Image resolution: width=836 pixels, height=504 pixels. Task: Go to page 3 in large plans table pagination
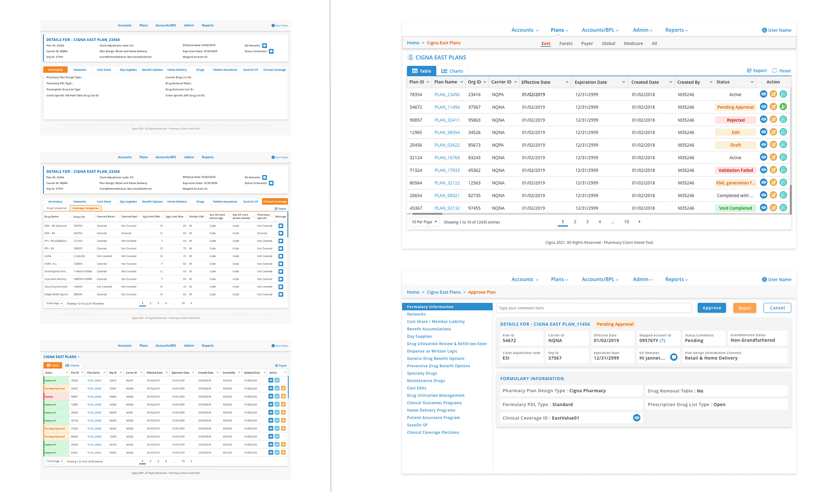(587, 222)
